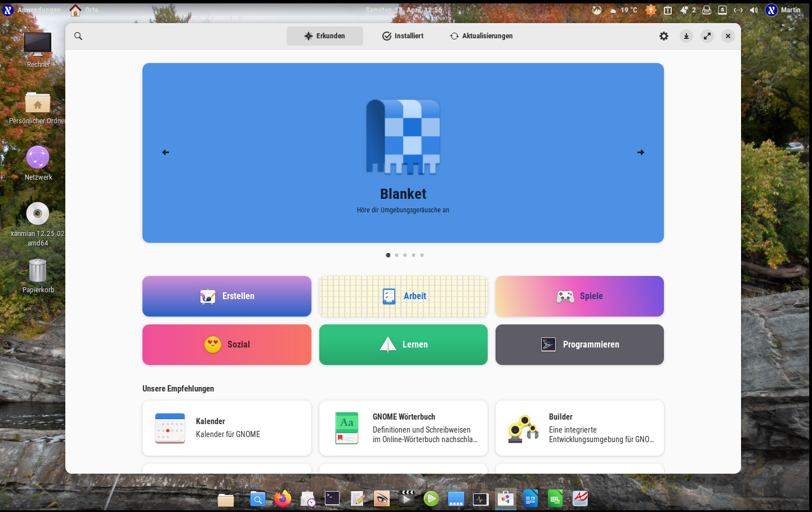Go to next featured banner arrow
Image resolution: width=812 pixels, height=512 pixels.
[x=641, y=153]
